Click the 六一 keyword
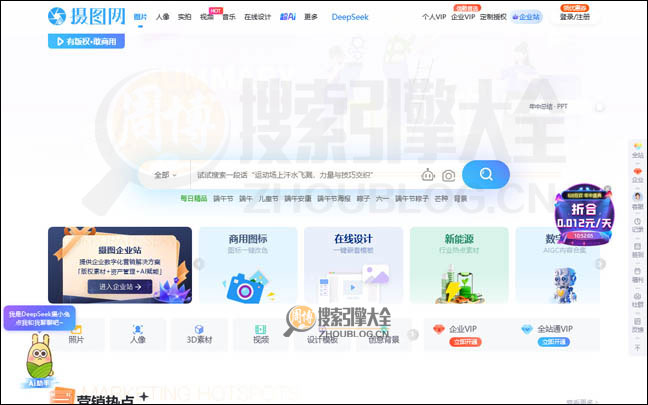 pyautogui.click(x=382, y=199)
